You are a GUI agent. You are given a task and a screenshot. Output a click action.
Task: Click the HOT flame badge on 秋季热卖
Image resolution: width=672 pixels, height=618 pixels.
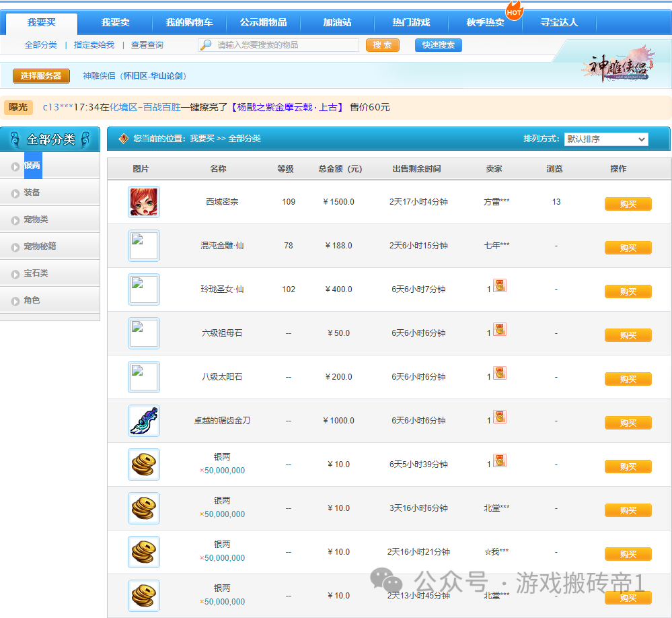click(514, 11)
